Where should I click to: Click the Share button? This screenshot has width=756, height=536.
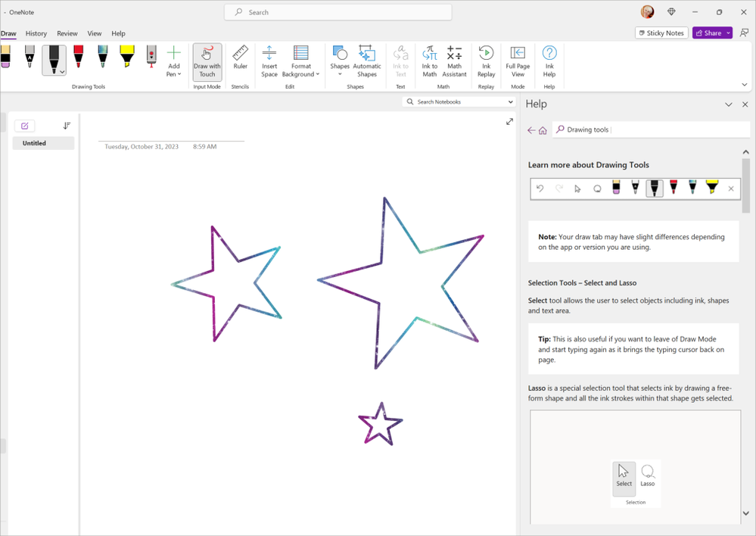708,33
